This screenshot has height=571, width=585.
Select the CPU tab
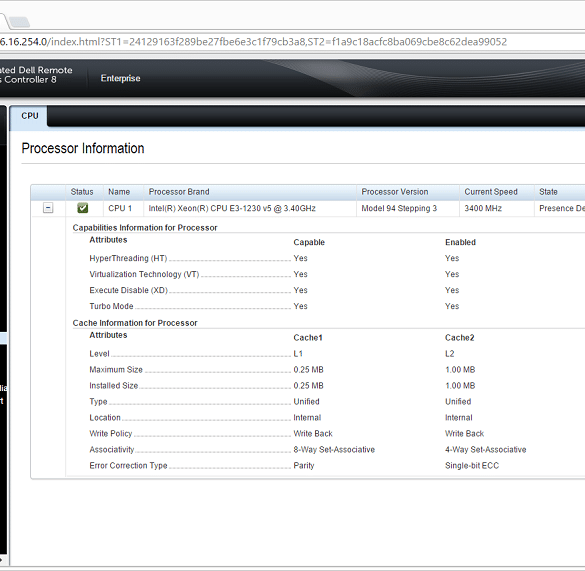(29, 116)
